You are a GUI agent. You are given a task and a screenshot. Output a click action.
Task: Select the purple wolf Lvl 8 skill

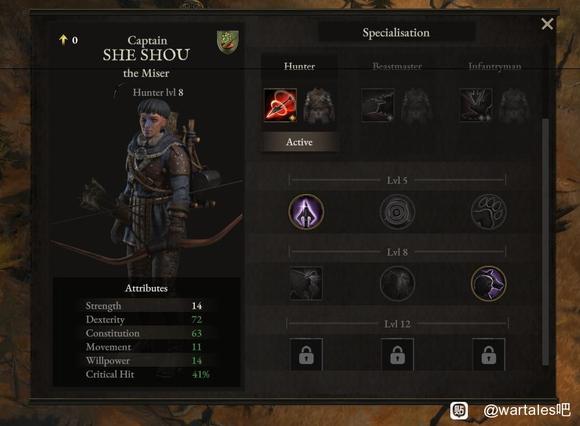tap(489, 283)
